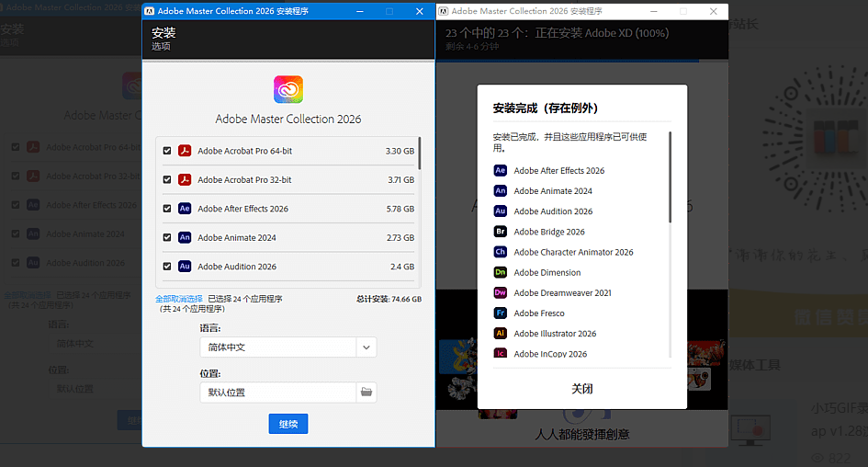Viewport: 868px width, 467px height.
Task: Click the Adobe Bridge 2026 icon
Action: pyautogui.click(x=501, y=232)
